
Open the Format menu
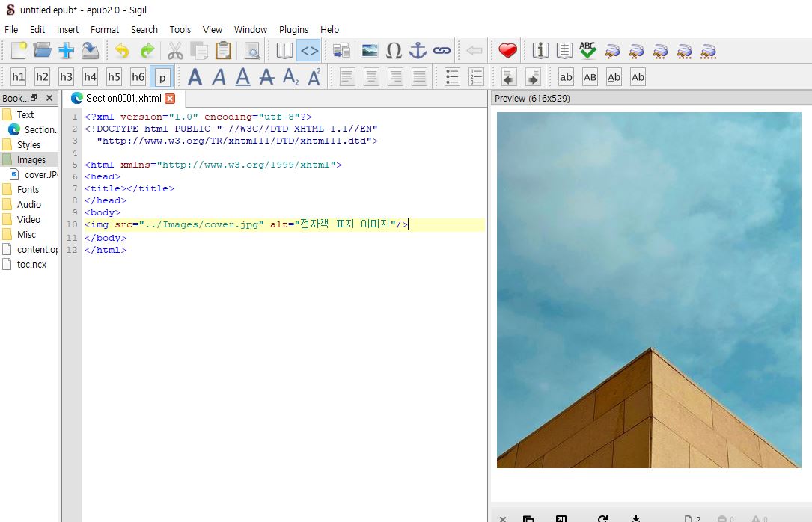(105, 29)
